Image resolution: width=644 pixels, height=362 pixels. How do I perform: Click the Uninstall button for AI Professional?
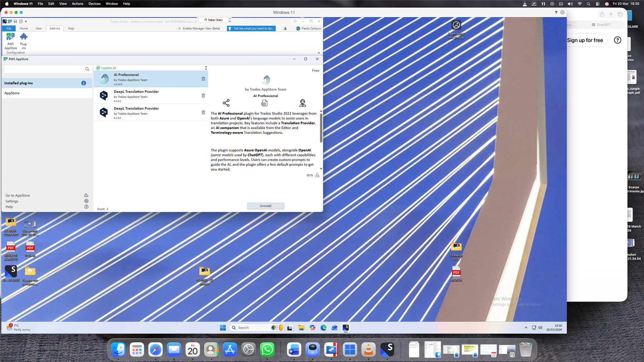[265, 206]
